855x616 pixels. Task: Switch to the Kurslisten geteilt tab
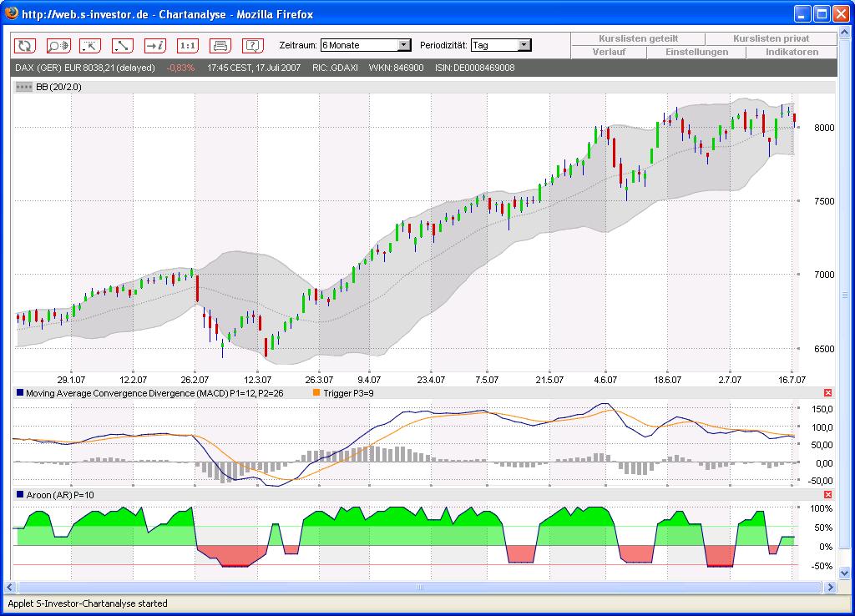coord(638,38)
